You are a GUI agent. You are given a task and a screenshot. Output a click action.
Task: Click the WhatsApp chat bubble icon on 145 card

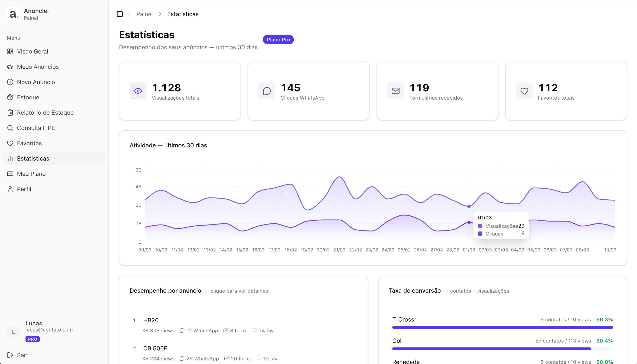tap(267, 91)
